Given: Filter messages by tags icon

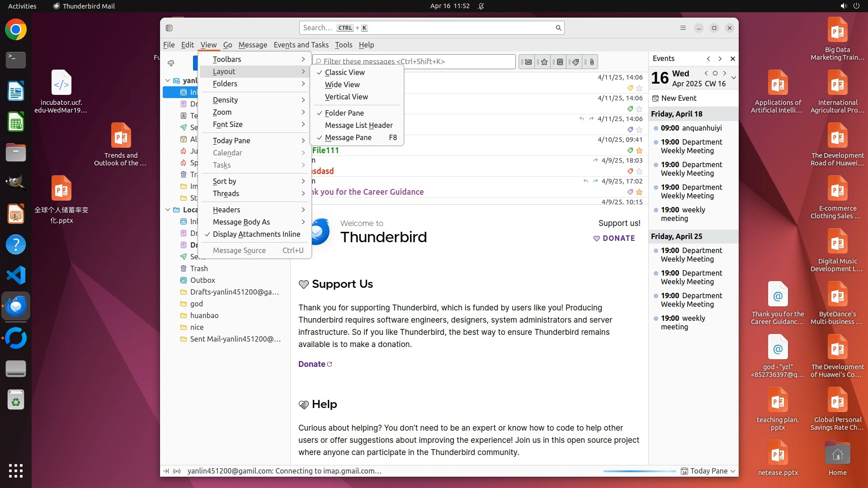Looking at the screenshot, I should click(576, 62).
